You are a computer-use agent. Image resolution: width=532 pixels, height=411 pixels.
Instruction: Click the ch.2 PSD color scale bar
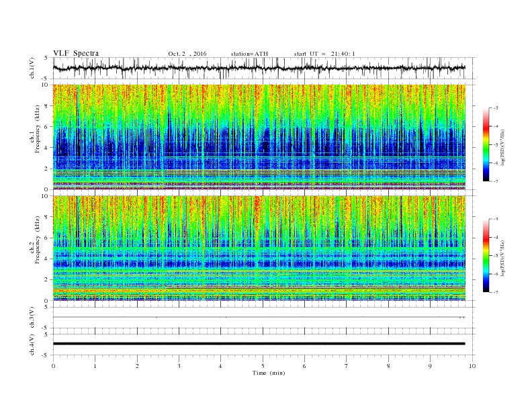click(x=486, y=255)
